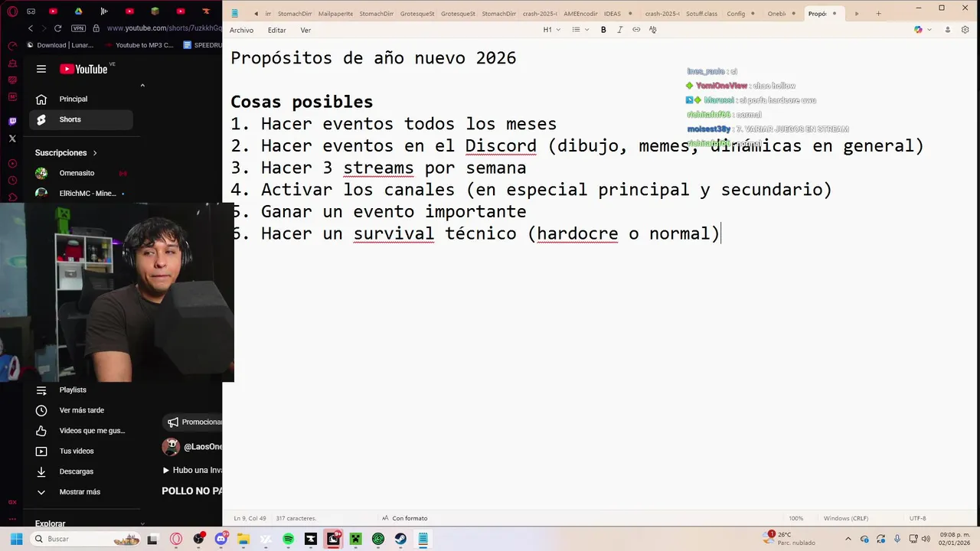Viewport: 980px width, 551px height.
Task: Open the Ver menu
Action: (305, 30)
